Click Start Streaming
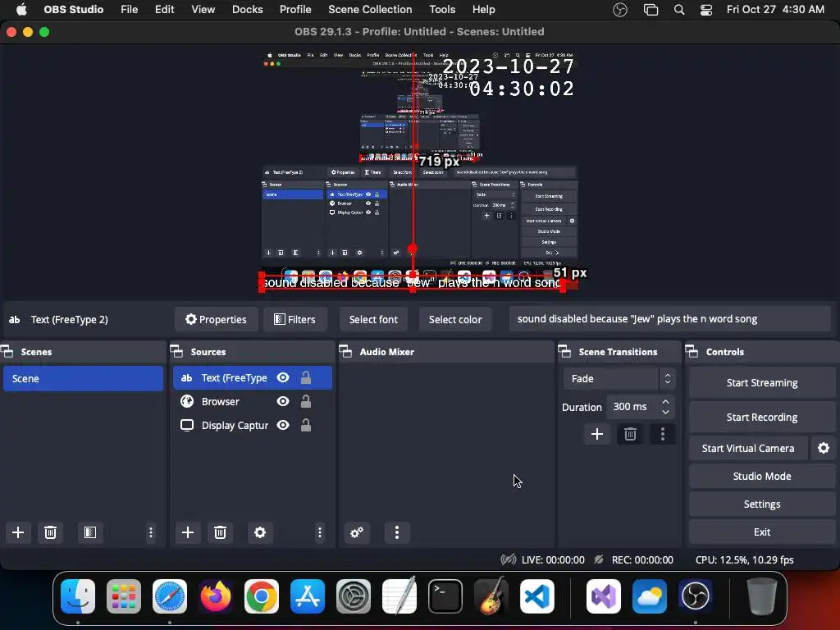The width and height of the screenshot is (840, 630). [x=762, y=382]
